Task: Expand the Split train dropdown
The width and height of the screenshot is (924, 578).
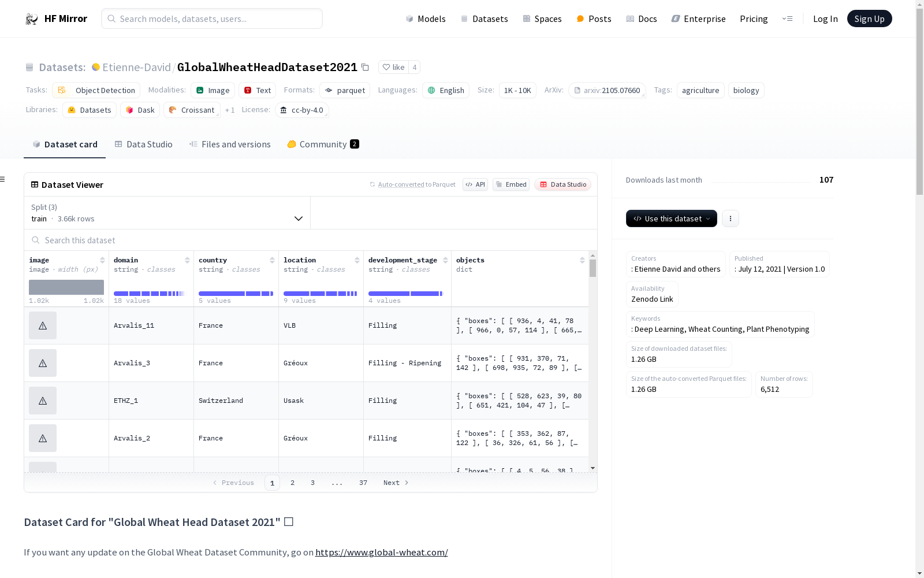Action: [x=167, y=213]
